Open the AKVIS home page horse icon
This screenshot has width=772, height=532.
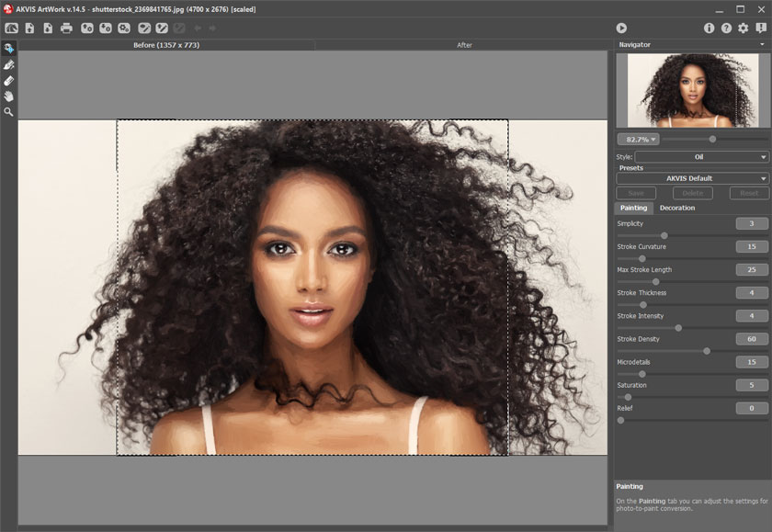[11, 28]
